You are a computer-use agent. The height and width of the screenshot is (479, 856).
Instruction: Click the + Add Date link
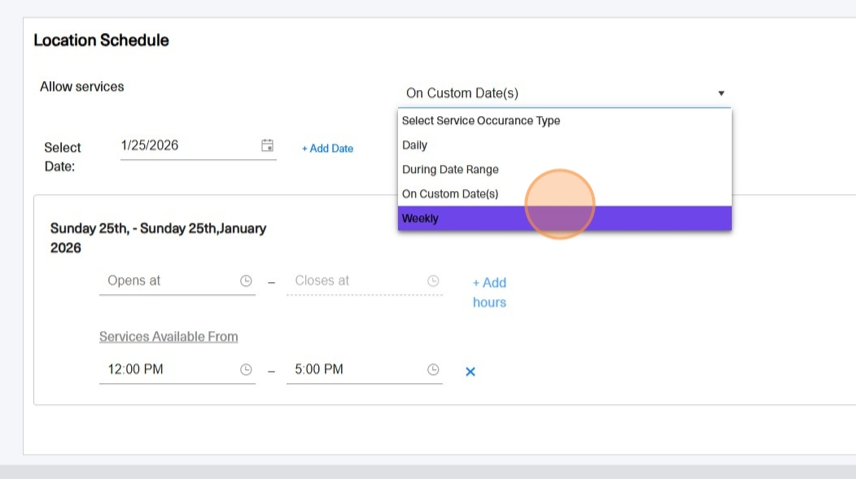click(328, 149)
